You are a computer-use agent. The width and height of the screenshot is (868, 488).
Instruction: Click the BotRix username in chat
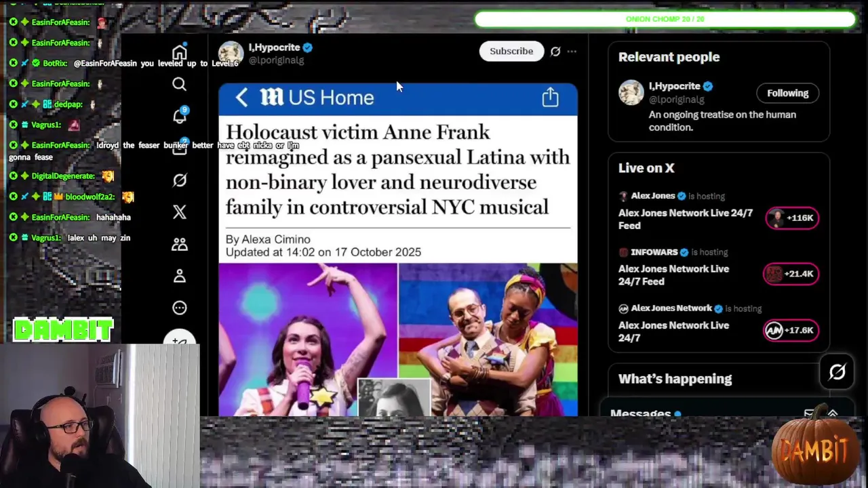click(55, 63)
